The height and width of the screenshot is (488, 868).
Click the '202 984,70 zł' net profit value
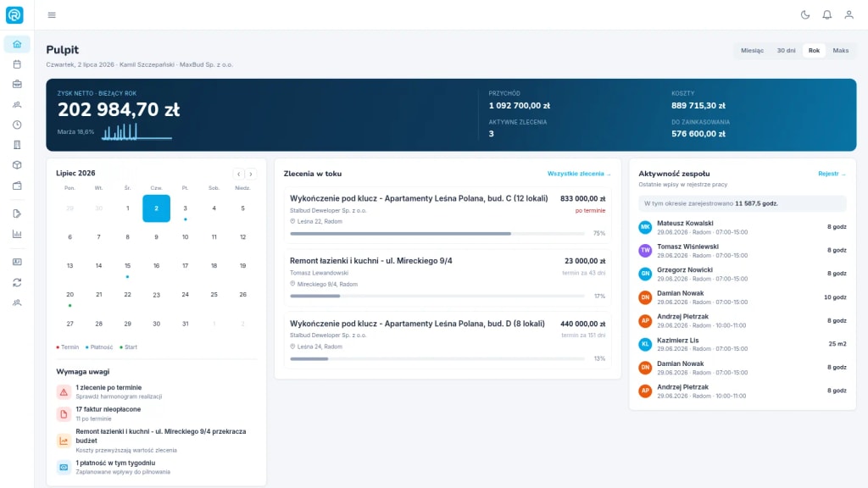click(119, 109)
